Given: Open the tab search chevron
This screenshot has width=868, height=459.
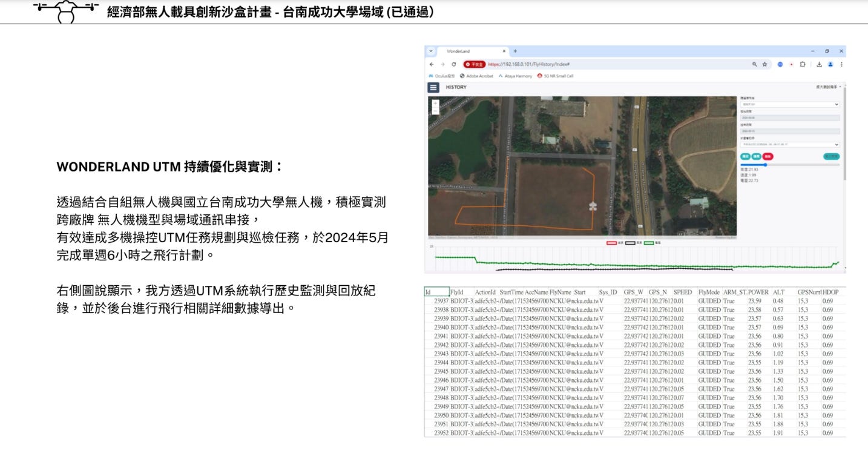Looking at the screenshot, I should point(430,51).
